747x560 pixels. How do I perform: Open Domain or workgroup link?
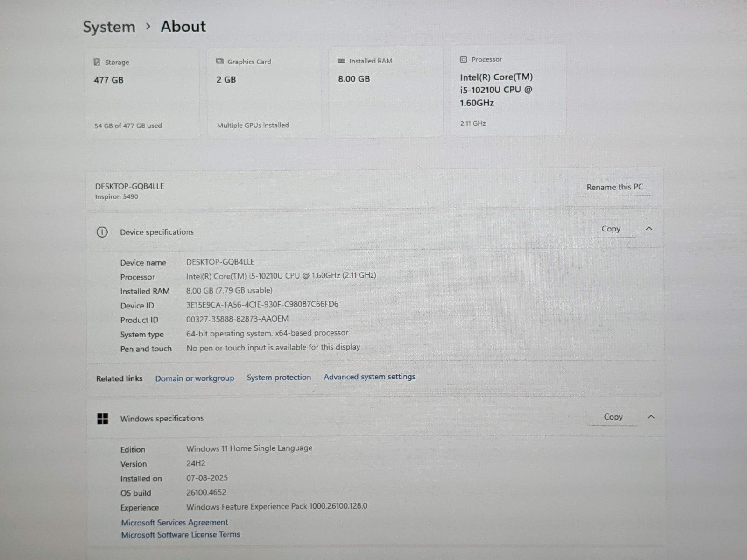tap(195, 378)
